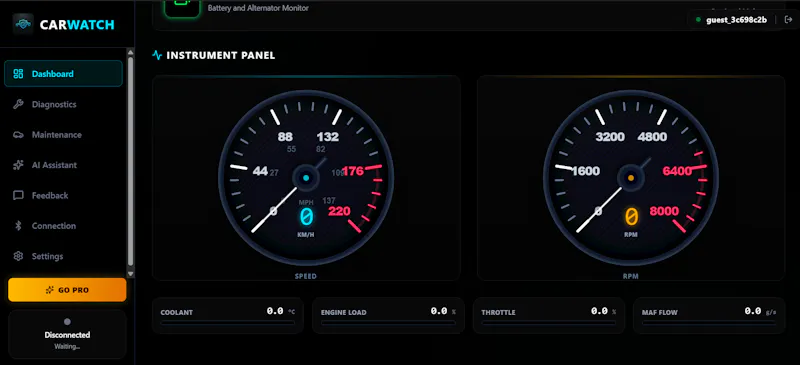Click the 176 mark on the speedometer

(x=353, y=171)
